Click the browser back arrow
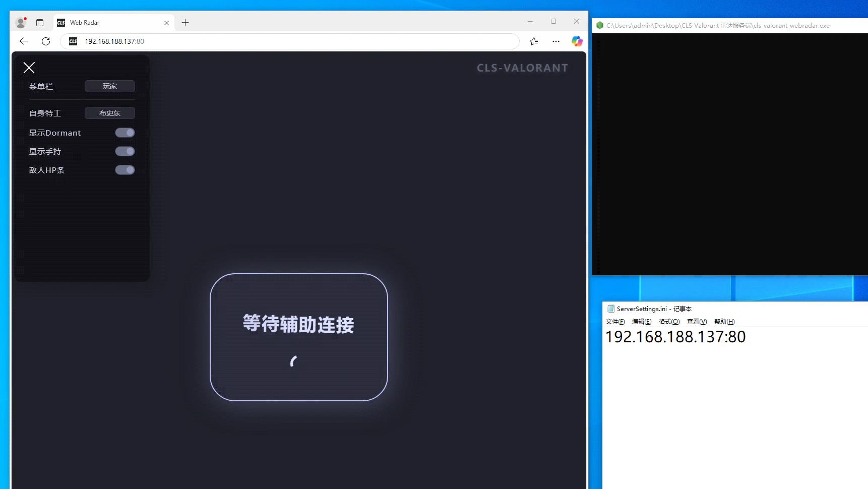This screenshot has width=868, height=489. point(24,41)
